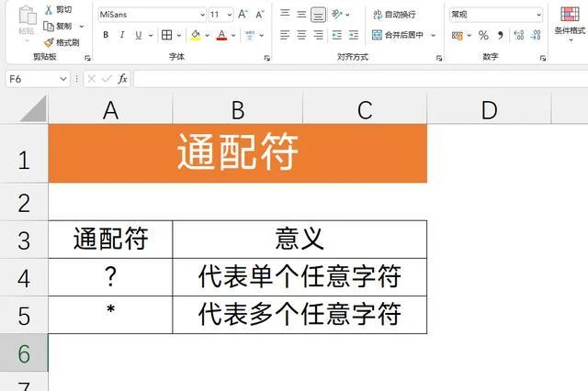Click the percent style icon
Viewport: 588px width, 391px height.
tap(483, 35)
